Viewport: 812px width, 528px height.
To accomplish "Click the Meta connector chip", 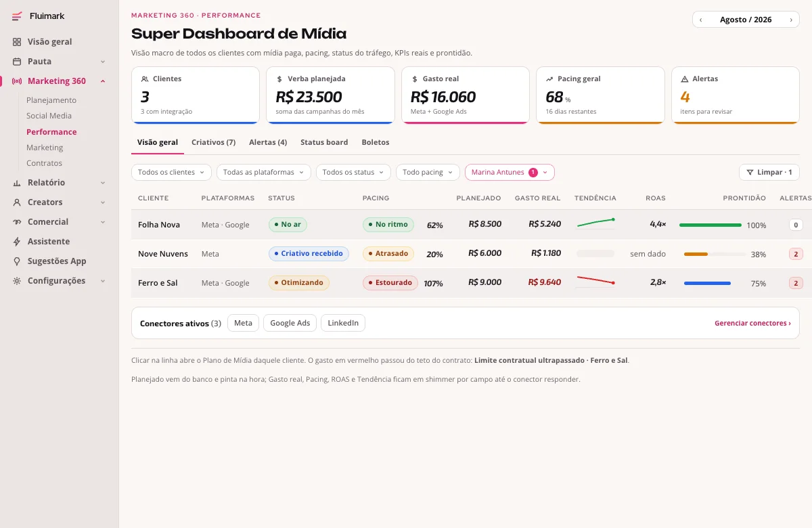I will [243, 324].
